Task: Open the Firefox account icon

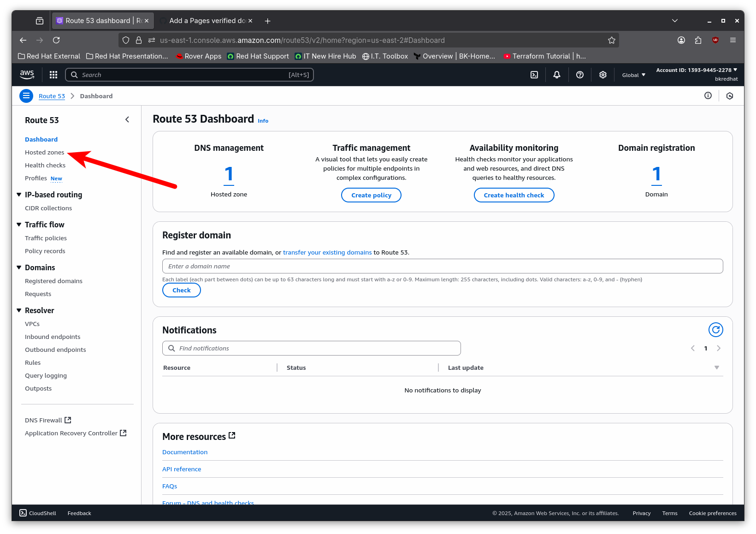Action: (681, 40)
